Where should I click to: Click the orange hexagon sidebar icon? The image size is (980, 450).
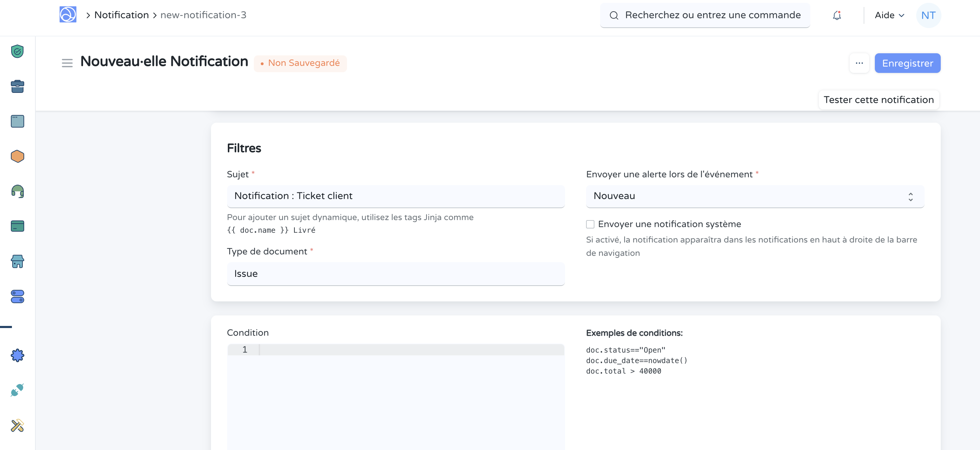(x=18, y=156)
